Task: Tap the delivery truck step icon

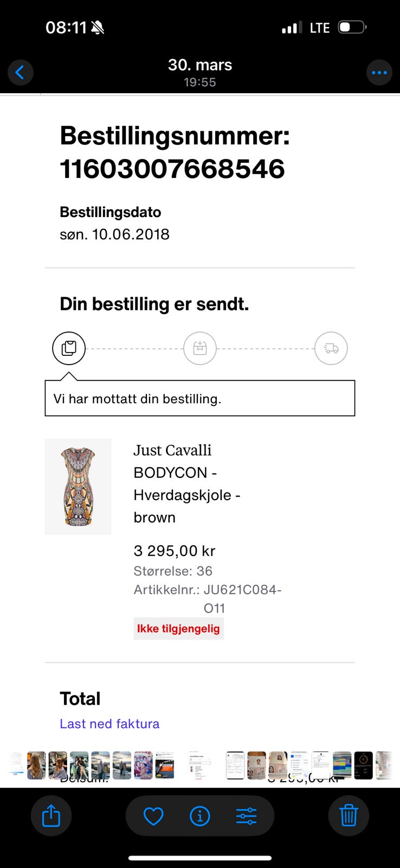Action: [x=331, y=348]
